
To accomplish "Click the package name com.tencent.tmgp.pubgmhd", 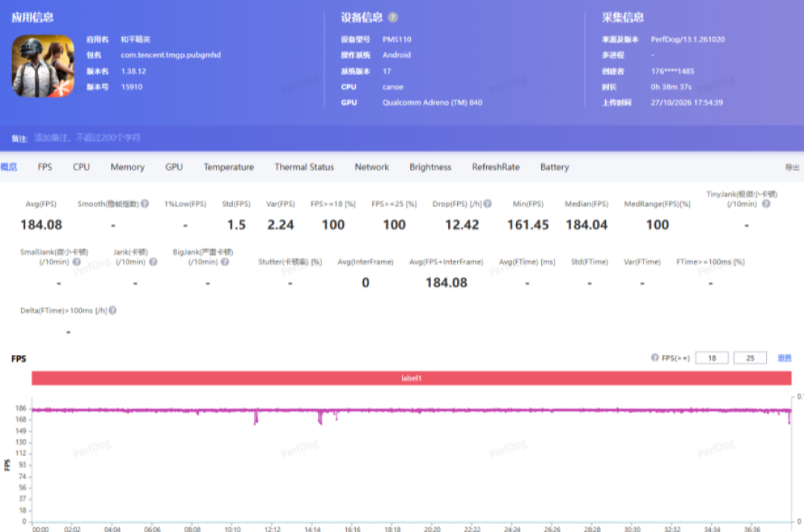I will click(x=170, y=55).
